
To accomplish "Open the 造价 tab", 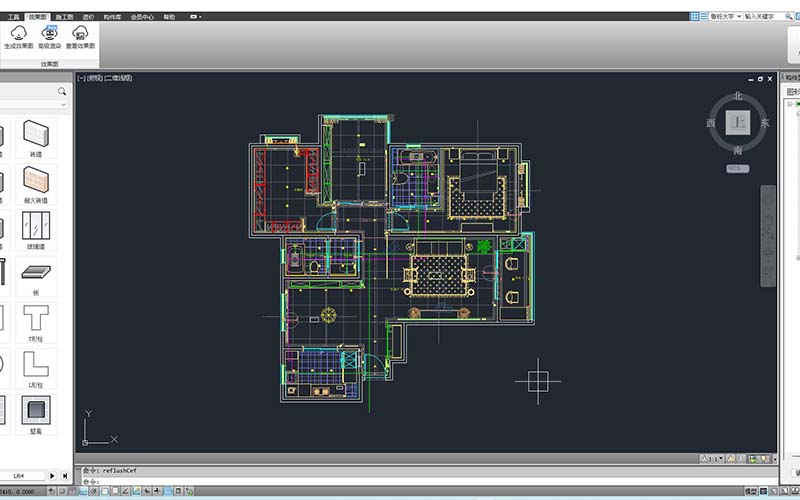I will coord(88,17).
